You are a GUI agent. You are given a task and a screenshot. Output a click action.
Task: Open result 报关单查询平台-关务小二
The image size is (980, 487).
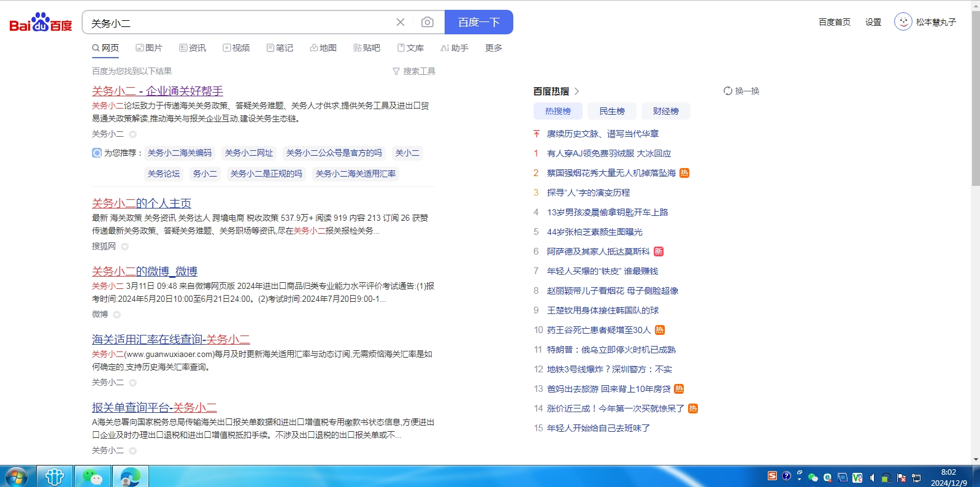pos(155,407)
